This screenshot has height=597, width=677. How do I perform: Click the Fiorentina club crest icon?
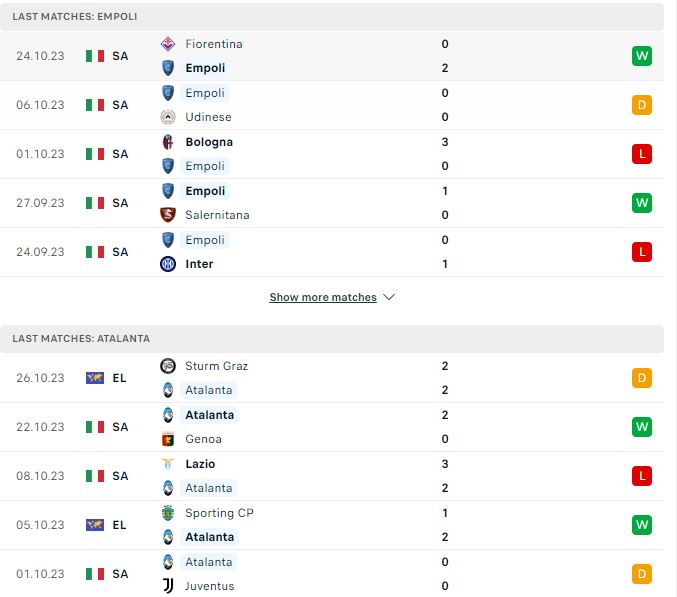click(168, 44)
